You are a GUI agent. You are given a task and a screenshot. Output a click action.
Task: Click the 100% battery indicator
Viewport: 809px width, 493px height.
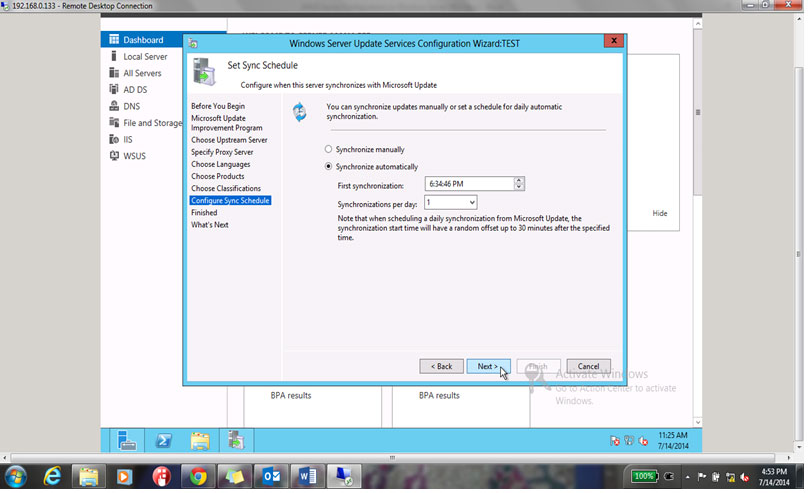pyautogui.click(x=644, y=476)
